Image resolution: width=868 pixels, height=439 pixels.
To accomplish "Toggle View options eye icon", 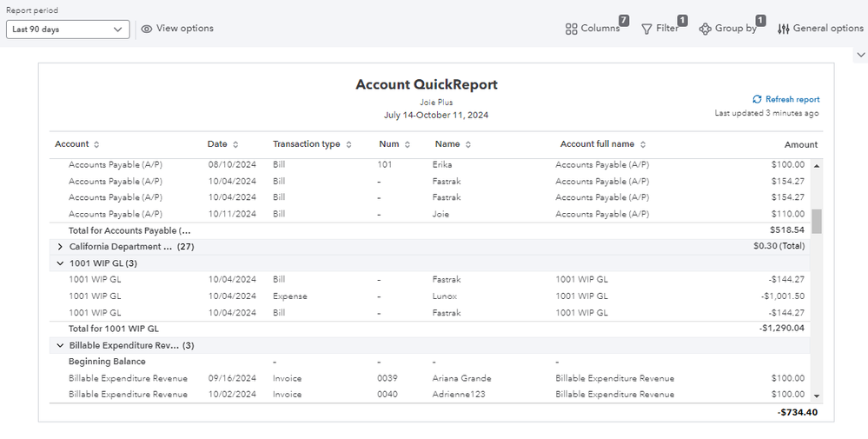I will (146, 29).
